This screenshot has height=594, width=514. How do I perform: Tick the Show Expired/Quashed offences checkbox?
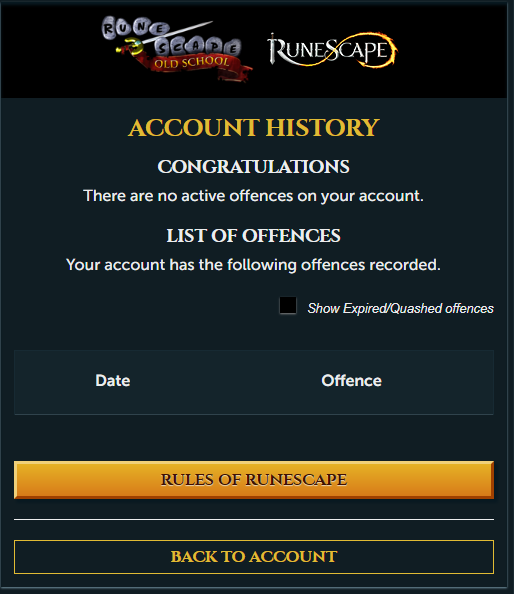[x=288, y=305]
